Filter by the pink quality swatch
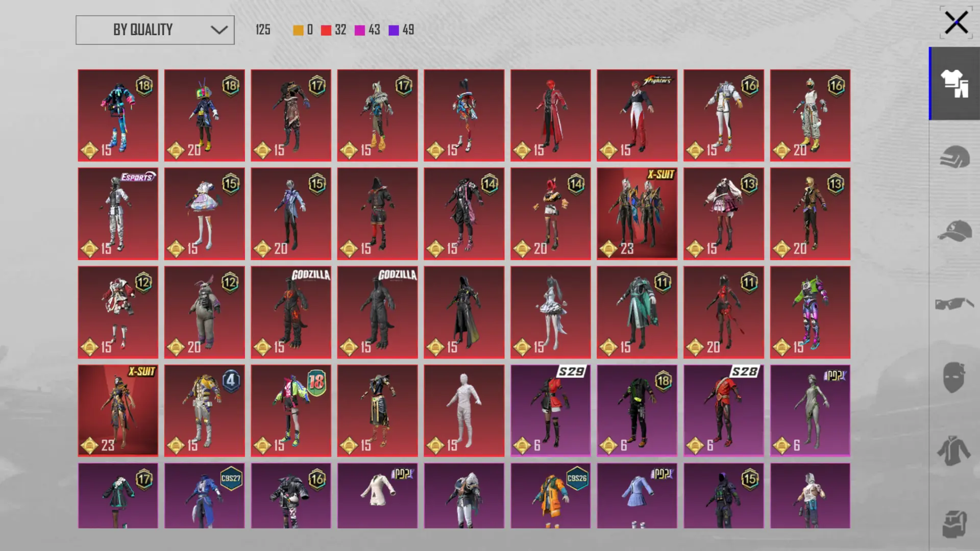Screen dimensions: 980x551 360,30
